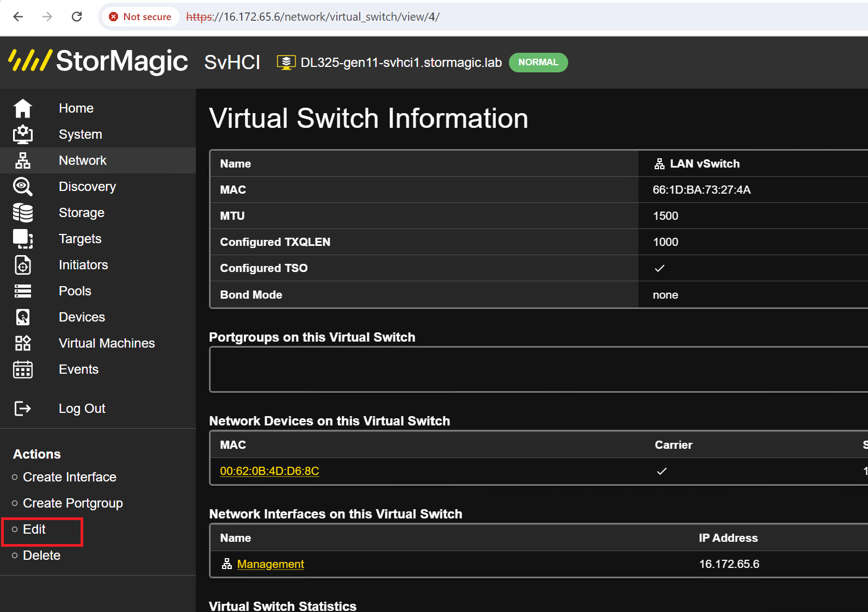The image size is (868, 612).
Task: Click the Network topology icon in sidebar
Action: point(22,160)
